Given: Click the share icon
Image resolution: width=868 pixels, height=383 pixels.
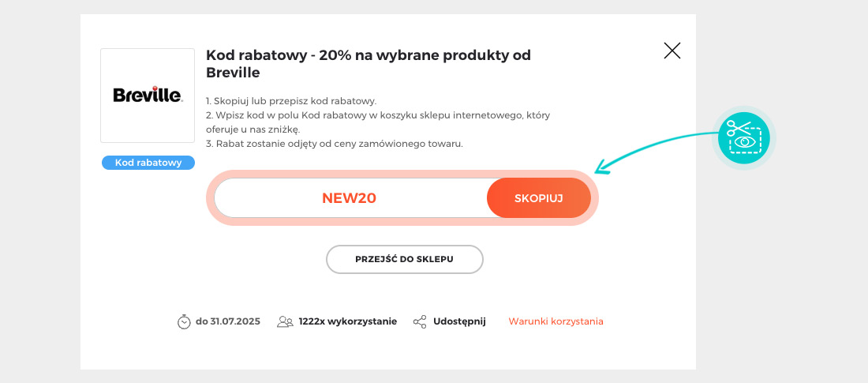Looking at the screenshot, I should 420,321.
